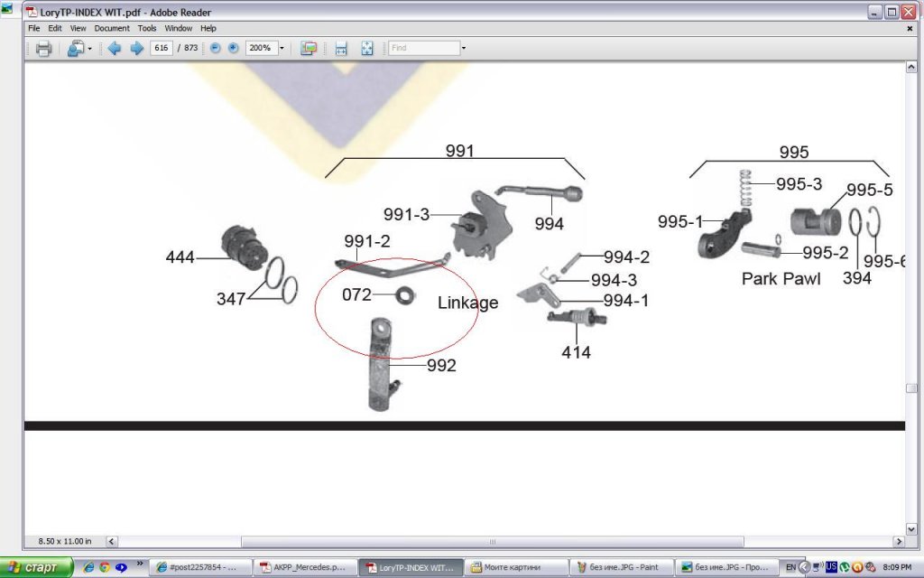Click the vertical scrollbar down arrow
This screenshot has width=924, height=578.
click(x=911, y=529)
